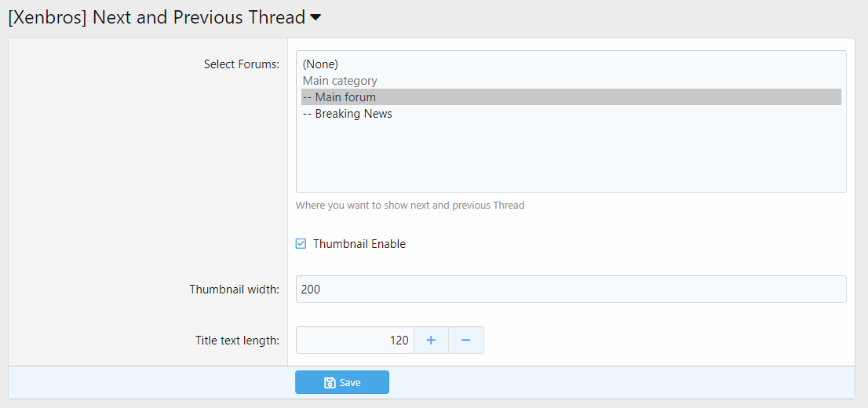Select "(None)" in the forums list
The width and height of the screenshot is (868, 408).
coord(320,64)
